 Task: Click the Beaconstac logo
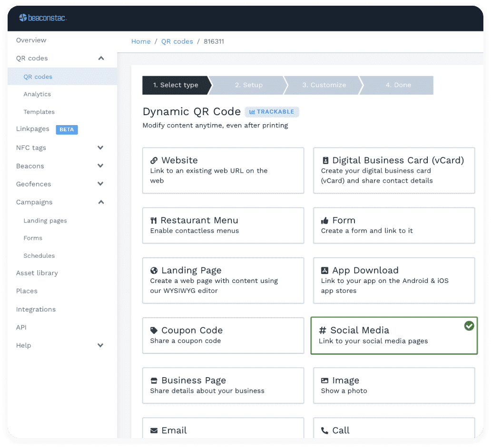coord(43,18)
